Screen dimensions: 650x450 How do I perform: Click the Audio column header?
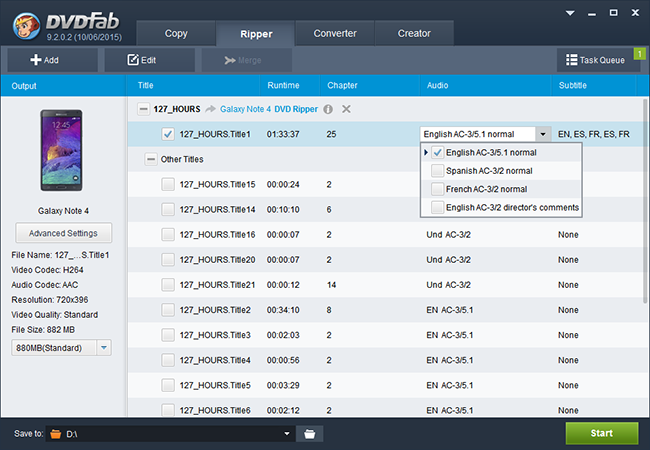click(x=437, y=85)
